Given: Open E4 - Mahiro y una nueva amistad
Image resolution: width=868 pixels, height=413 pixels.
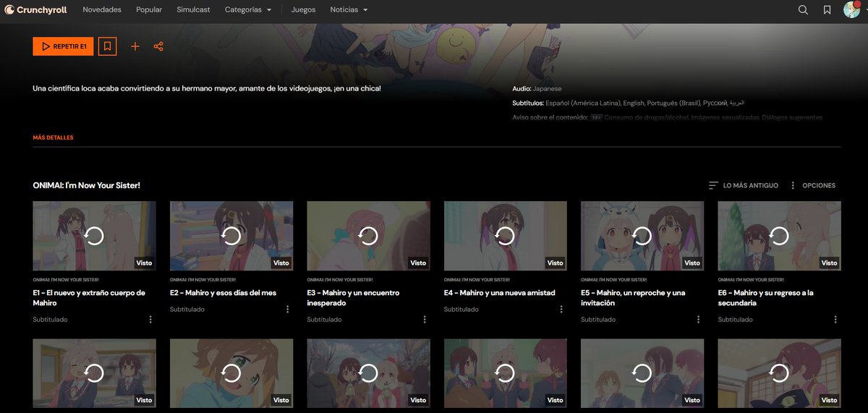Looking at the screenshot, I should (499, 293).
